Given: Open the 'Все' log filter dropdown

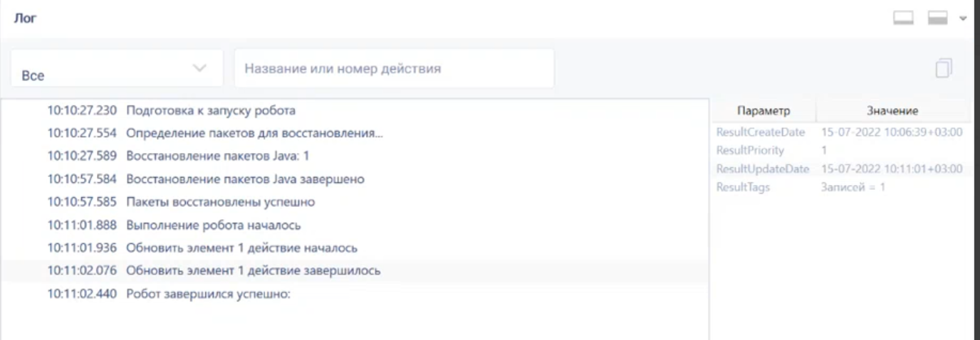Looking at the screenshot, I should point(117,69).
